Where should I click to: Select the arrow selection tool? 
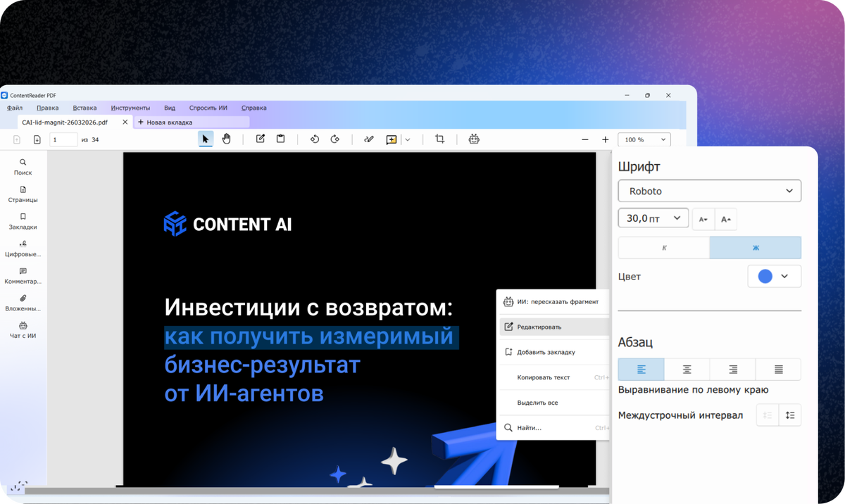click(206, 139)
